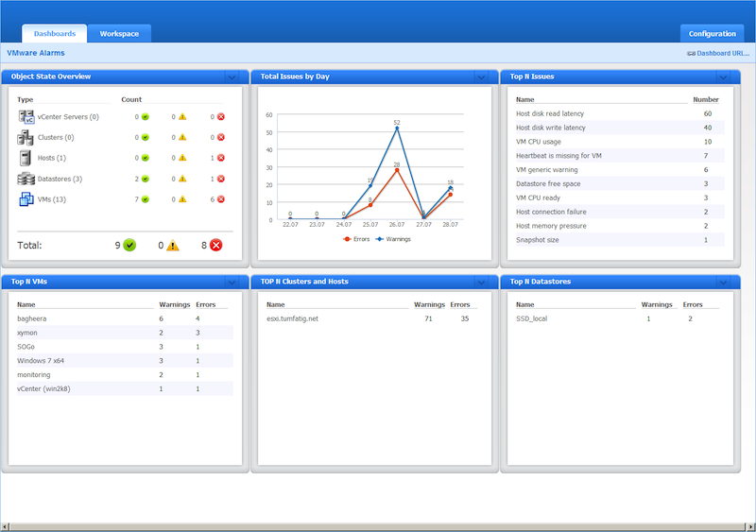Click the horizontal scrollbar left arrow
The width and height of the screenshot is (756, 532).
5,527
